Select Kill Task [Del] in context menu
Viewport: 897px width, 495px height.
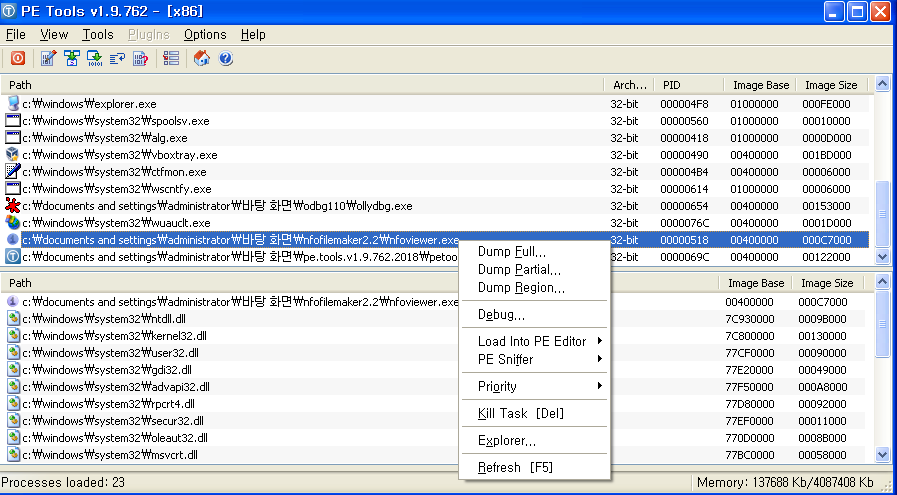(535, 413)
